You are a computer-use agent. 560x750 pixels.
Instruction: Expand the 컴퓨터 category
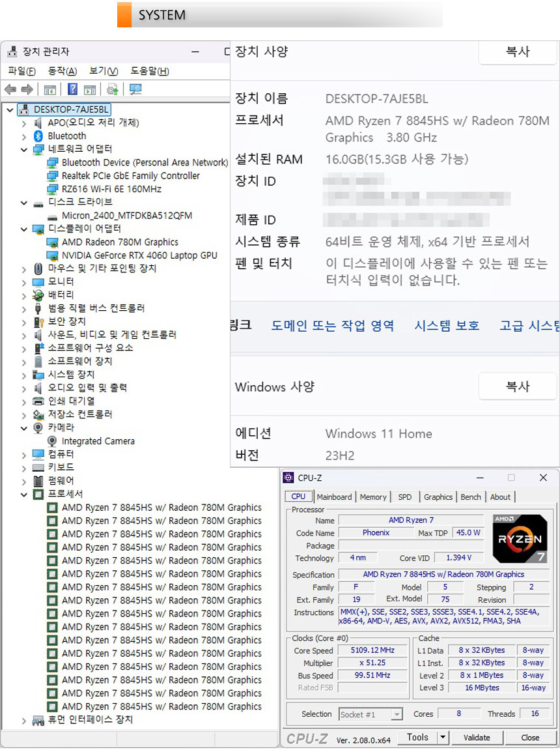24,455
